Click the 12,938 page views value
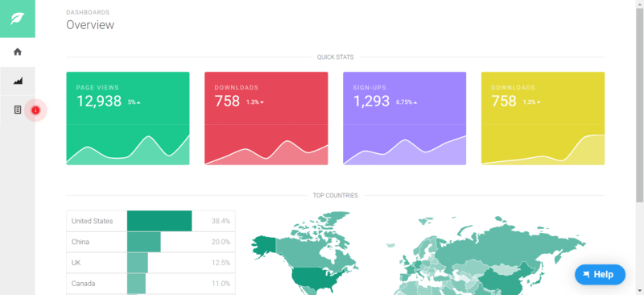 [99, 102]
